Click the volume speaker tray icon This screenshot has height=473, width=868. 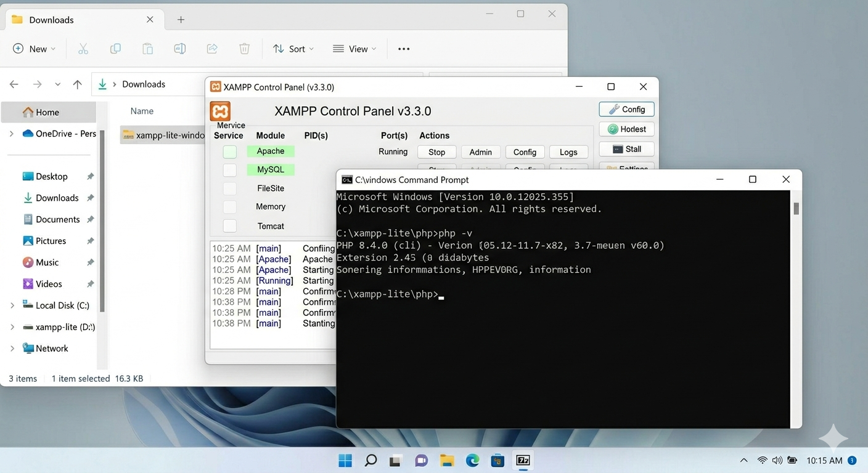point(777,460)
